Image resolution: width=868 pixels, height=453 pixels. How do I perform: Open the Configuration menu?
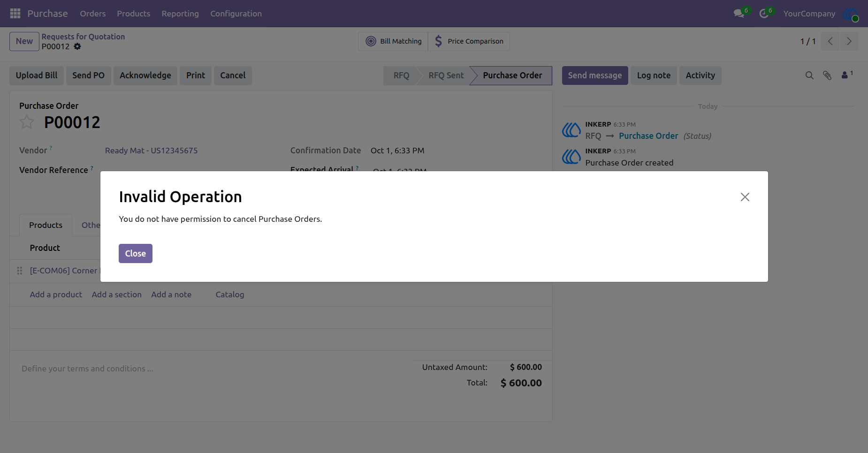point(236,14)
